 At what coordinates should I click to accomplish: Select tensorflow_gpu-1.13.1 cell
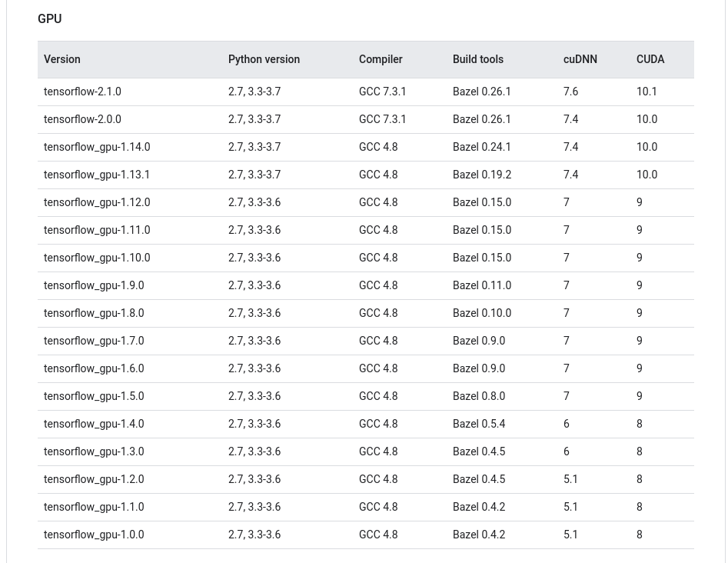point(97,175)
